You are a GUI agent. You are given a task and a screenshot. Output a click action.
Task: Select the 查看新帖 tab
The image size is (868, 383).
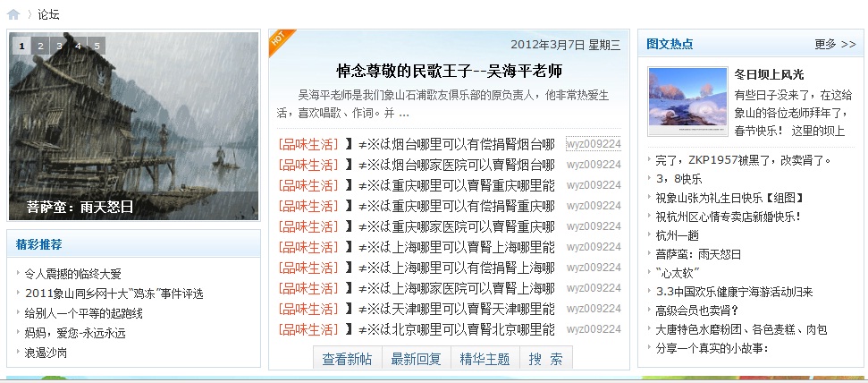[347, 359]
